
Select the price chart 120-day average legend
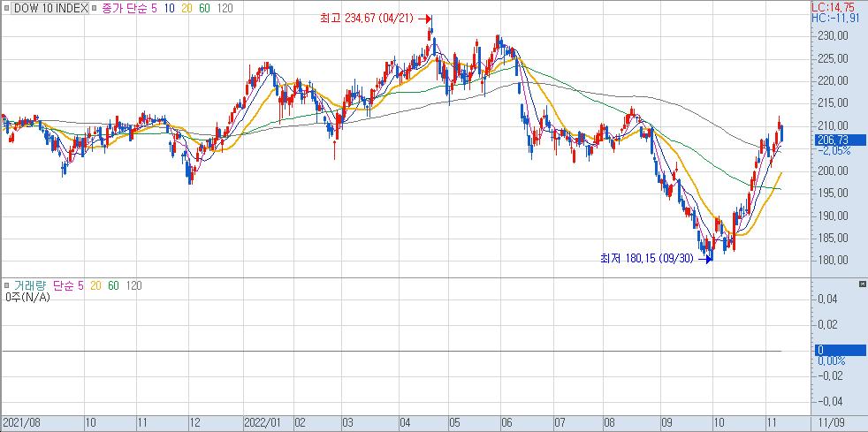[225, 8]
